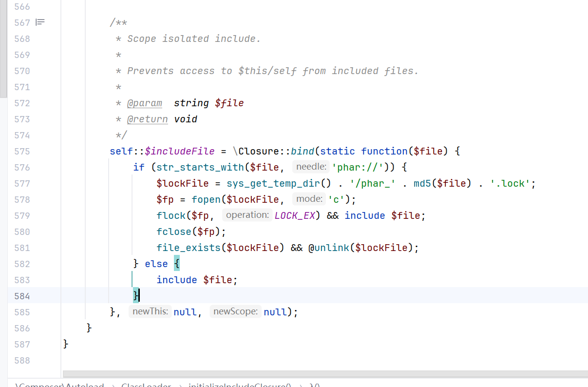
Task: Click the @param doc tag
Action: (x=145, y=103)
